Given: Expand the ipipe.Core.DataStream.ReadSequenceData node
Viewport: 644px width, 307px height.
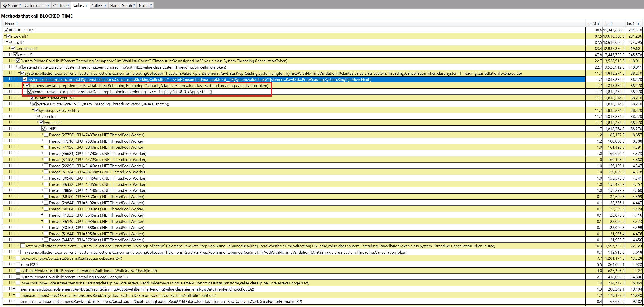Looking at the screenshot, I should [14, 258].
